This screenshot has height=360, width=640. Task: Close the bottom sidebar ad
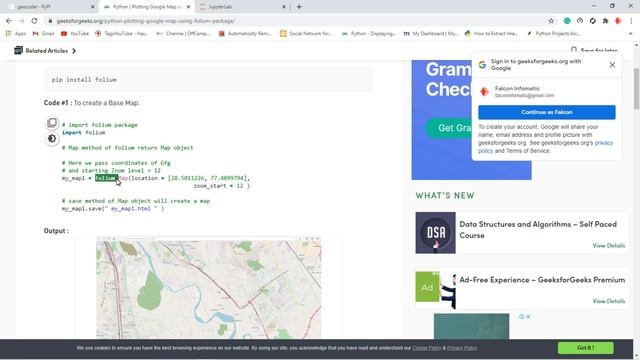(528, 317)
